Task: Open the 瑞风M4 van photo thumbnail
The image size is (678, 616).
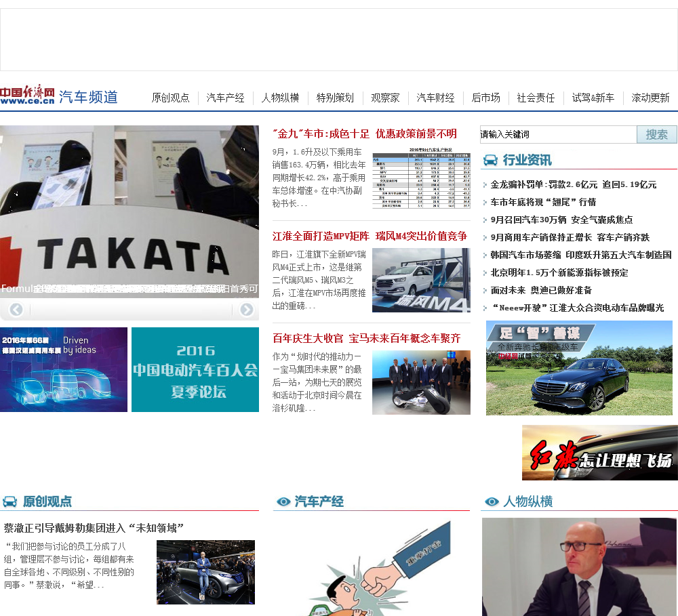Action: (421, 280)
